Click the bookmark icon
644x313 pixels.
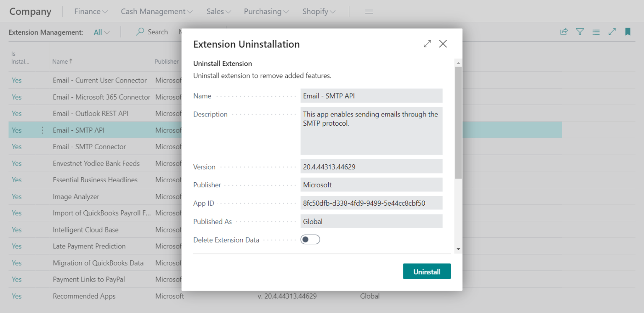(x=628, y=31)
